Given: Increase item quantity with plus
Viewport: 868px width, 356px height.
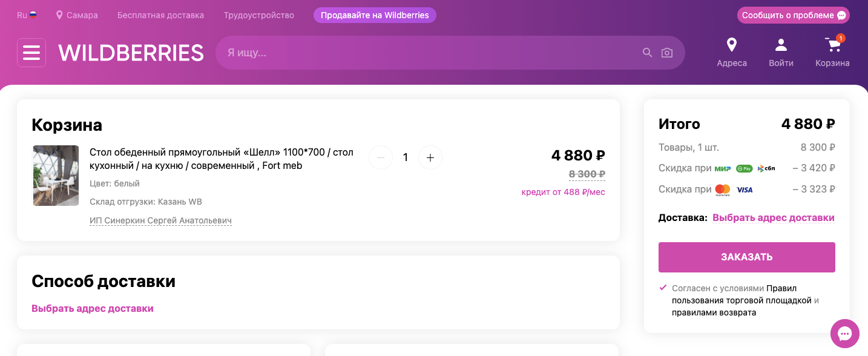Looking at the screenshot, I should [430, 157].
